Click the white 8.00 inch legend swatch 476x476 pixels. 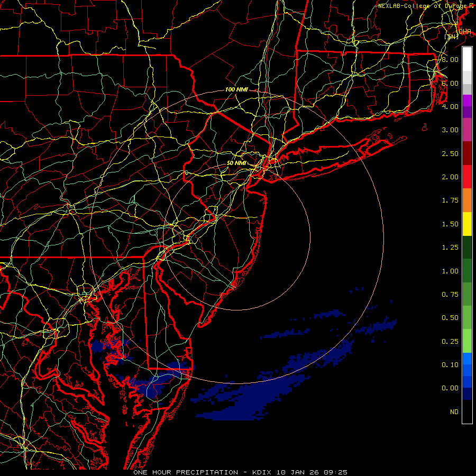[x=467, y=59]
